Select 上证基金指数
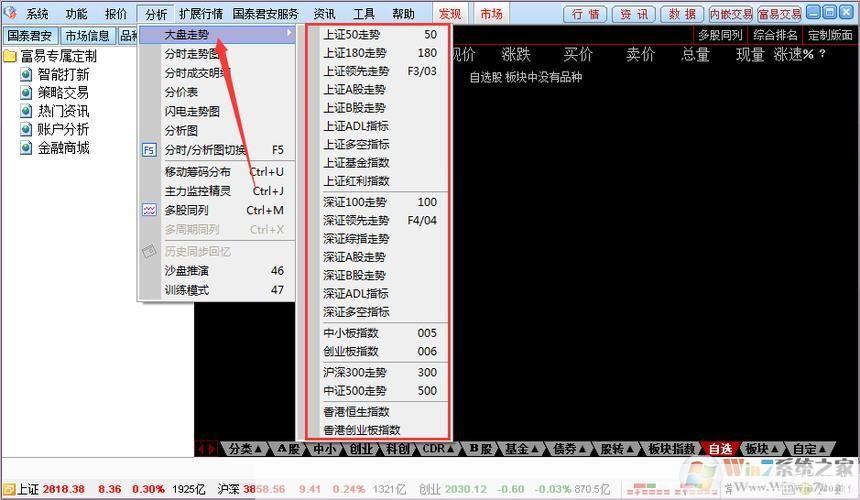This screenshot has width=860, height=500. (380, 163)
